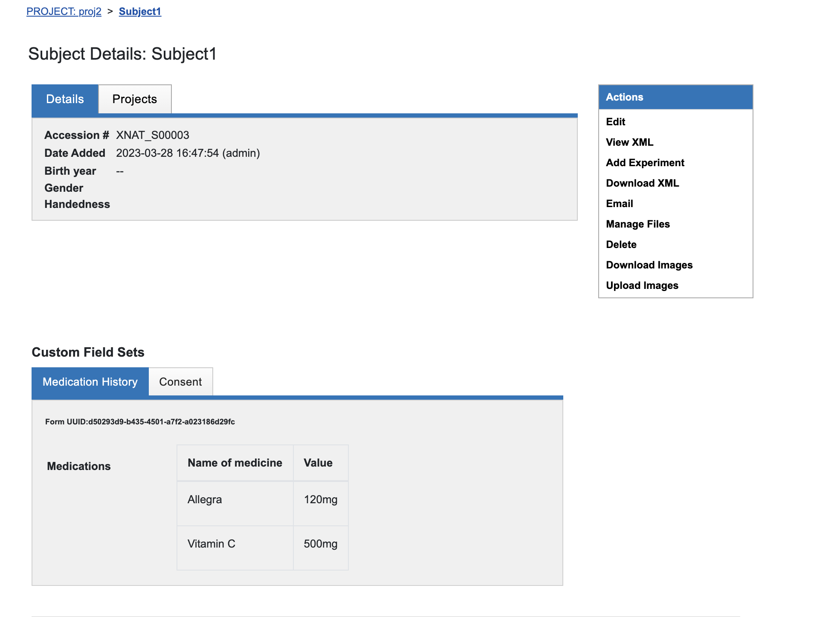Switch to the Projects tab
The width and height of the screenshot is (840, 617).
[x=135, y=99]
